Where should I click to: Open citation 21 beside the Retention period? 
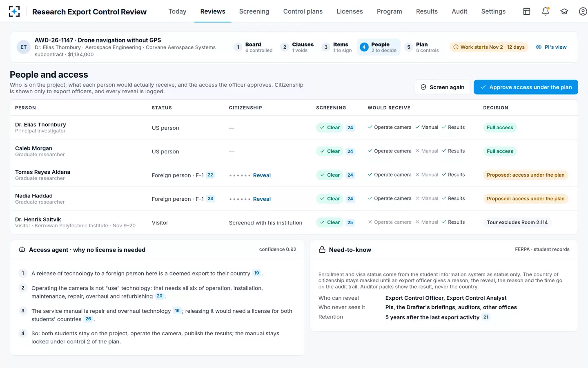coord(486,317)
